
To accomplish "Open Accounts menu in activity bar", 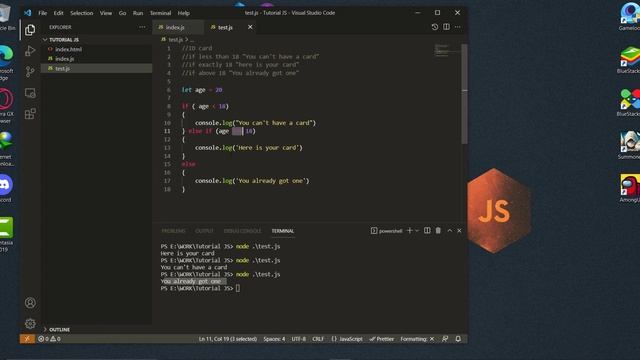I will (30, 303).
